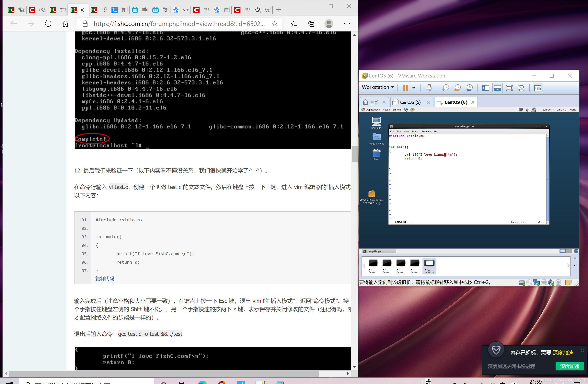Open terminal File menu

click(x=392, y=132)
